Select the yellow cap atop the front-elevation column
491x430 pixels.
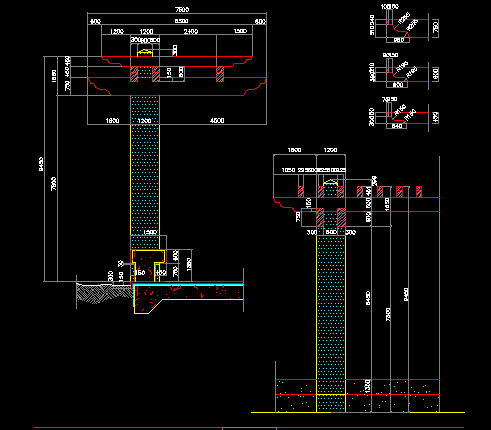145,53
